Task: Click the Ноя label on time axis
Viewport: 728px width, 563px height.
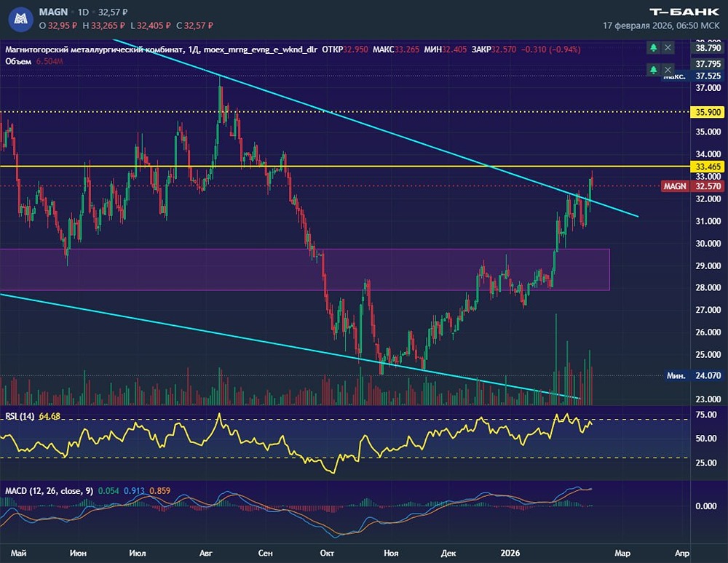Action: (x=391, y=553)
